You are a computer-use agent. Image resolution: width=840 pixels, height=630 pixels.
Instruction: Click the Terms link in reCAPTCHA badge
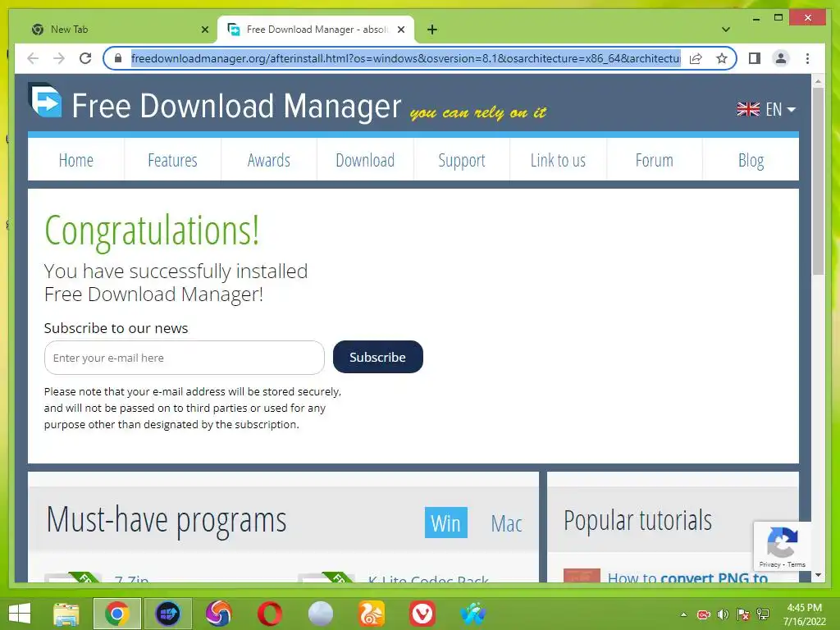tap(796, 564)
